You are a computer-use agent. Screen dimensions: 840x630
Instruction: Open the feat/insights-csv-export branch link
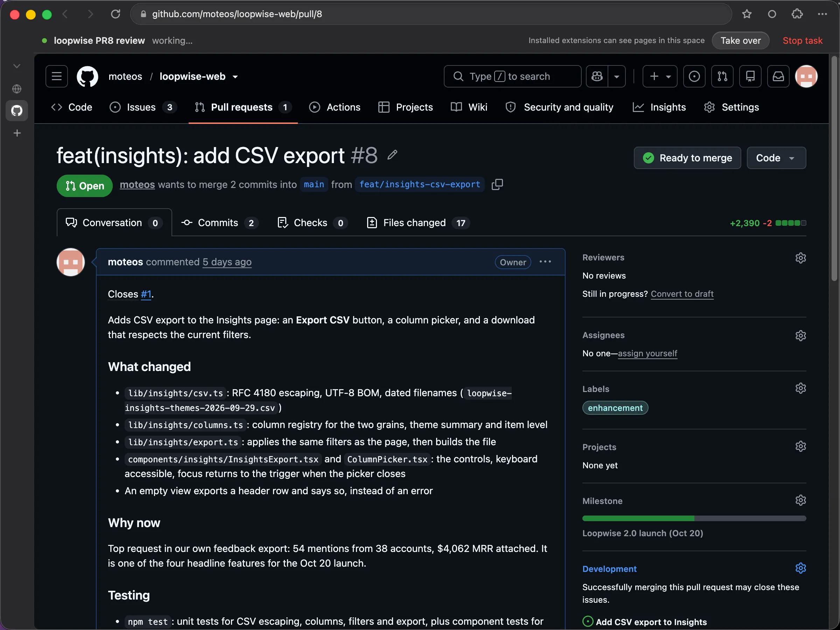pos(420,184)
